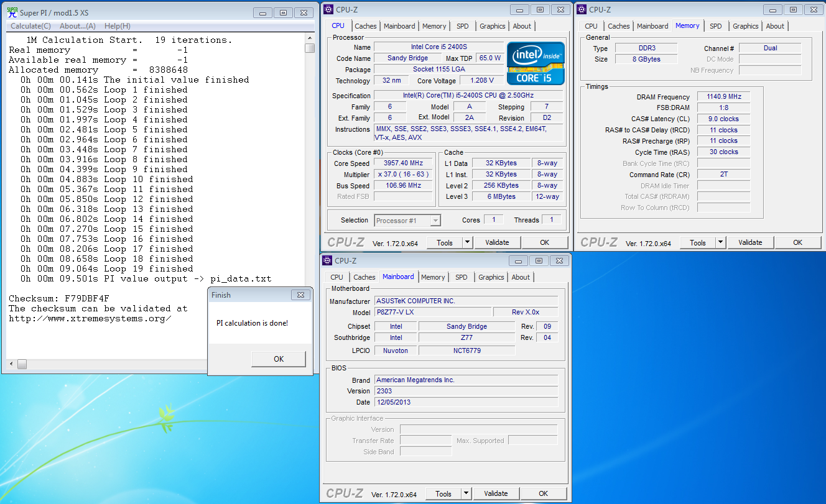Click Validate in CPU window

coord(497,242)
